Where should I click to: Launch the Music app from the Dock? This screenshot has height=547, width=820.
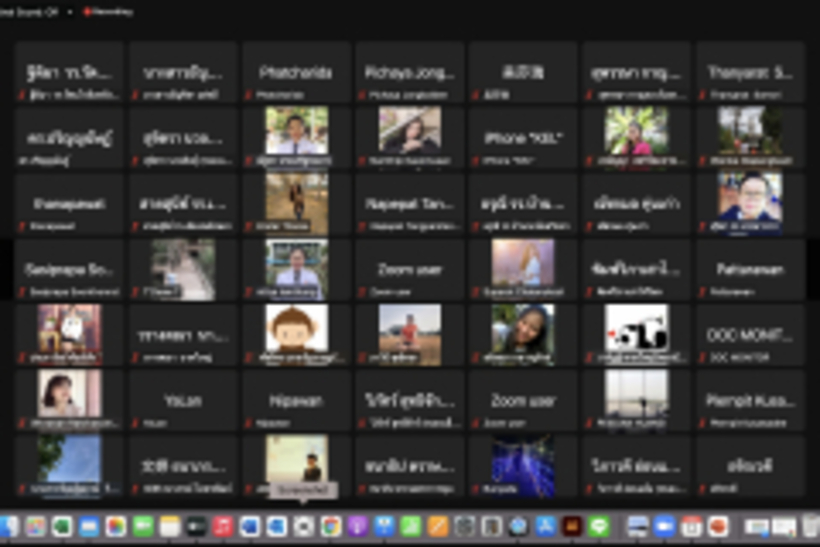(x=223, y=526)
